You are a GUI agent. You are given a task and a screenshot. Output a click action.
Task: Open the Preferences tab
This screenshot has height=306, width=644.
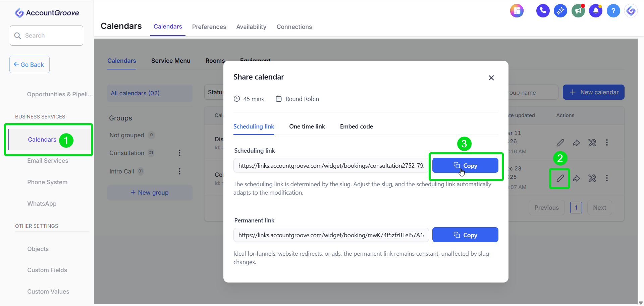[209, 27]
